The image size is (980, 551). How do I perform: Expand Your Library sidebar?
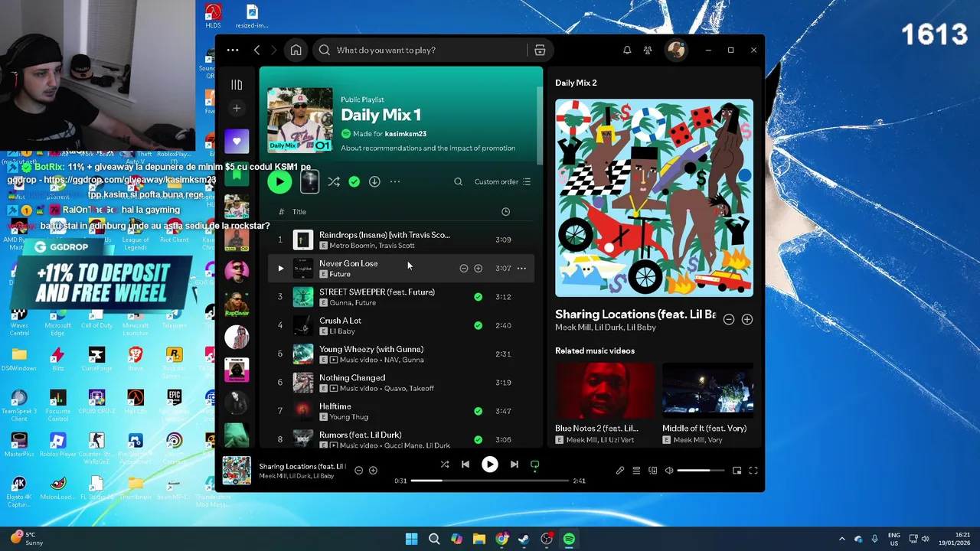tap(237, 84)
